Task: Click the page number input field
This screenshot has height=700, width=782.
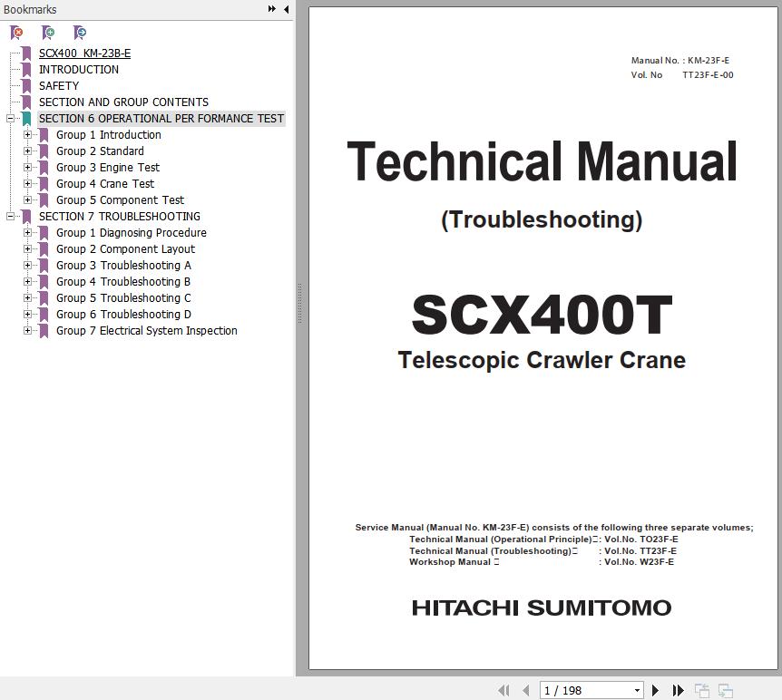Action: pos(585,691)
